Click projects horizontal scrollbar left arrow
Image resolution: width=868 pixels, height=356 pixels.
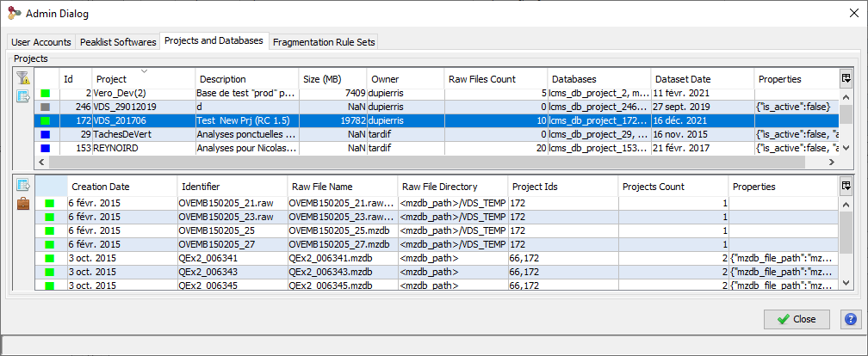[x=40, y=162]
